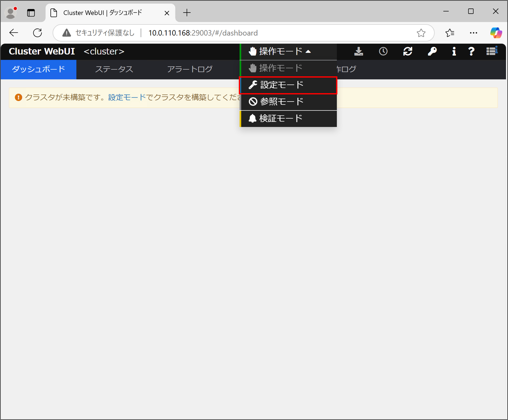Click the key icon in header

[x=432, y=51]
